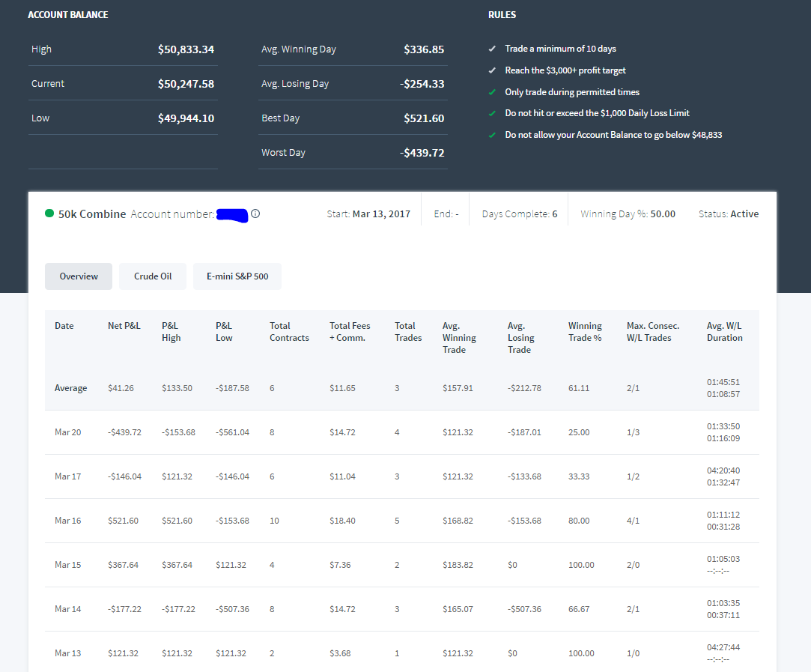The image size is (811, 672).
Task: Open the Overview tab
Action: tap(79, 276)
